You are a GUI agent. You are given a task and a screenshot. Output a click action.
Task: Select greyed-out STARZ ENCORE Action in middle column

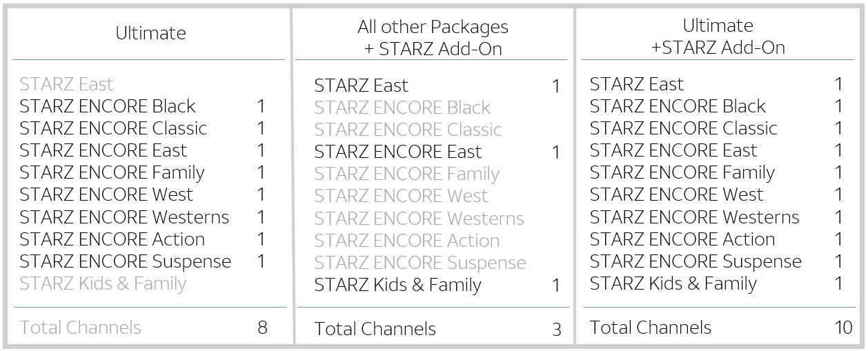[406, 241]
